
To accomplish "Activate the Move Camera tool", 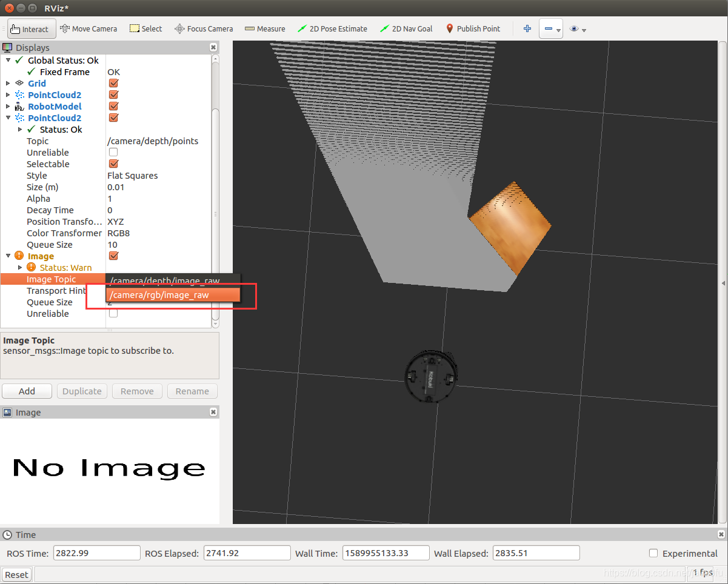I will coord(88,28).
